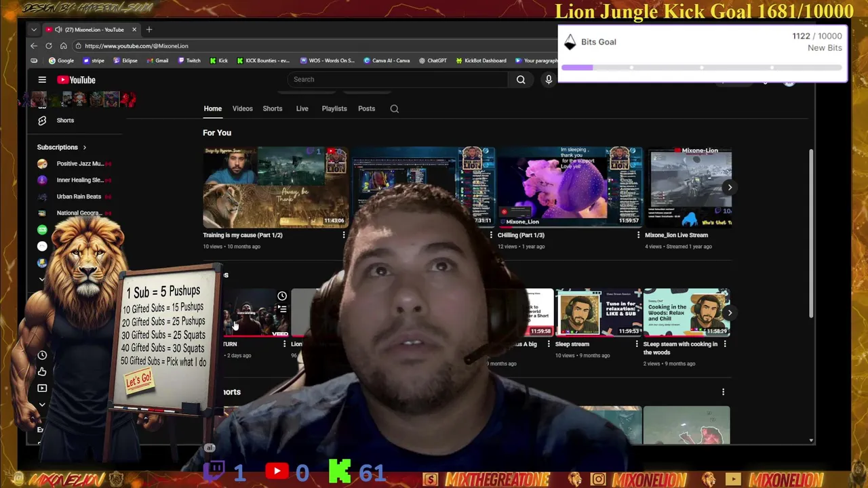
Task: Open options for cooking in the woods video
Action: [x=725, y=344]
